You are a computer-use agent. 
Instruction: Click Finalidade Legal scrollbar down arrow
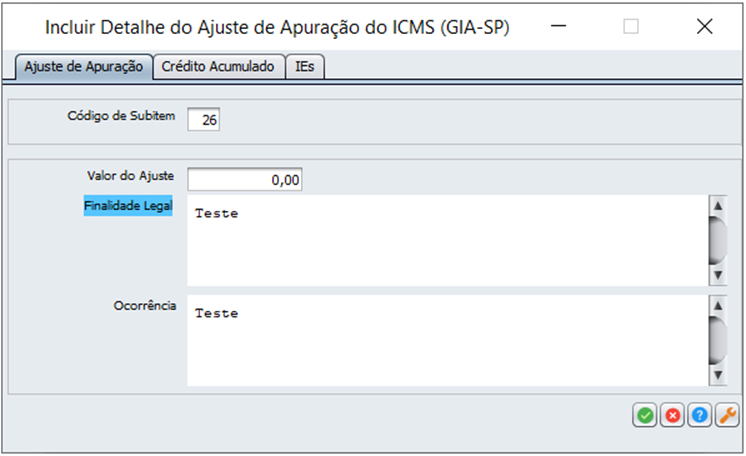click(718, 275)
